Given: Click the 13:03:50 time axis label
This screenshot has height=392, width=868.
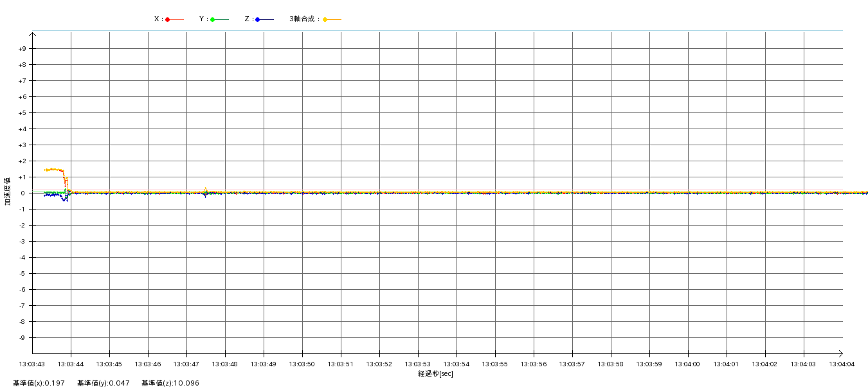Looking at the screenshot, I should tap(302, 364).
